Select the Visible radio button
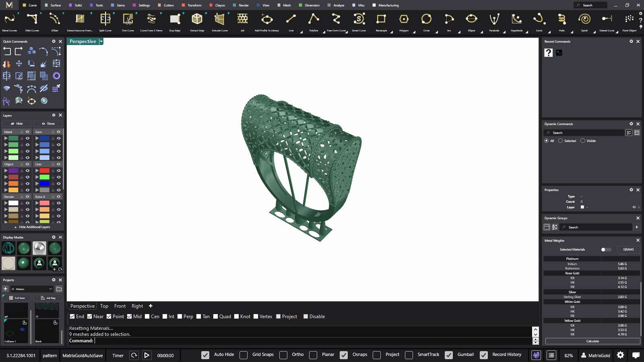The height and width of the screenshot is (362, 644). pos(583,141)
